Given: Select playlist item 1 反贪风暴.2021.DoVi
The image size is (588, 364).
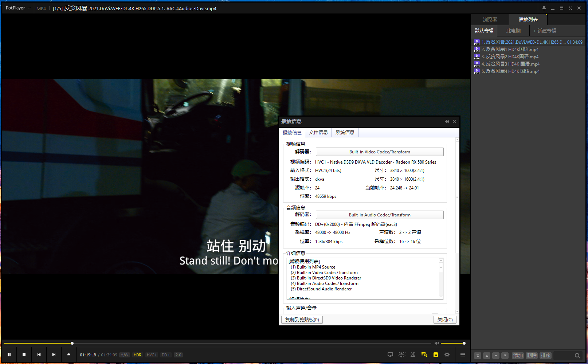Looking at the screenshot, I should (528, 42).
